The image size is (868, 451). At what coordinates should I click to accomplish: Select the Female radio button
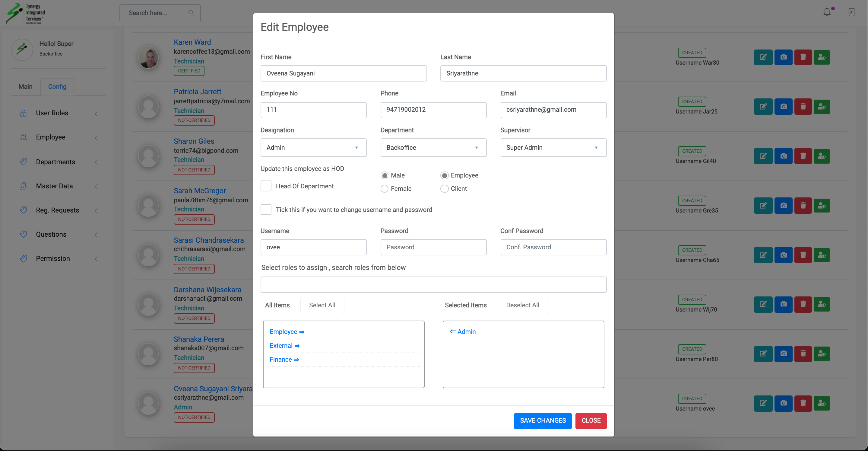pos(384,189)
